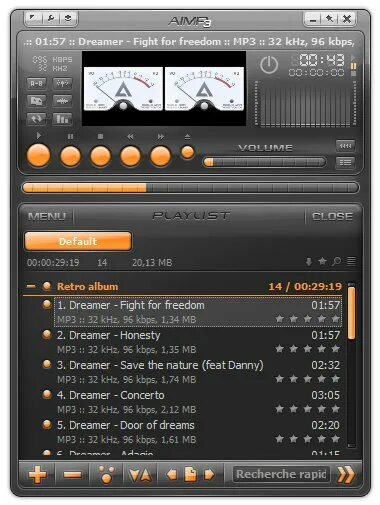Screen dimensions: 380x505
Task: Select track 5 Dreamer - Door of dreams
Action: 198,432
